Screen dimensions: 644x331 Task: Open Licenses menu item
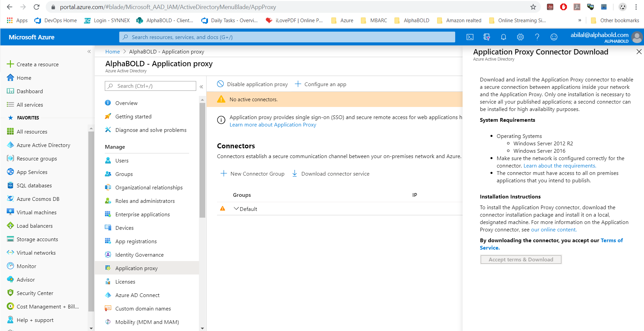point(125,282)
